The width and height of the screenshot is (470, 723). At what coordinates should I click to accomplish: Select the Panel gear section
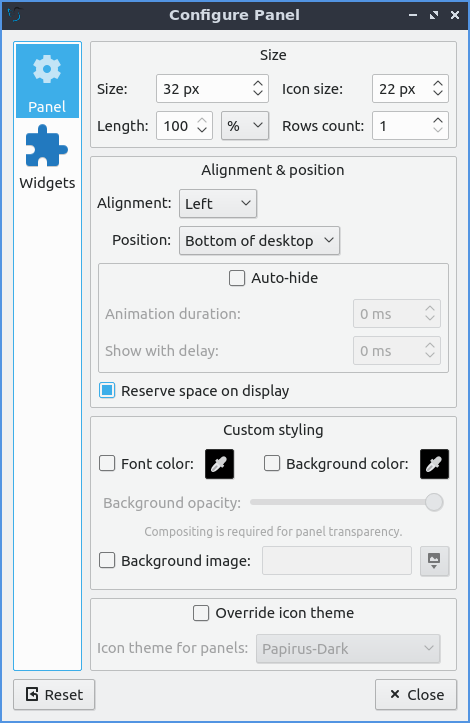[x=47, y=81]
